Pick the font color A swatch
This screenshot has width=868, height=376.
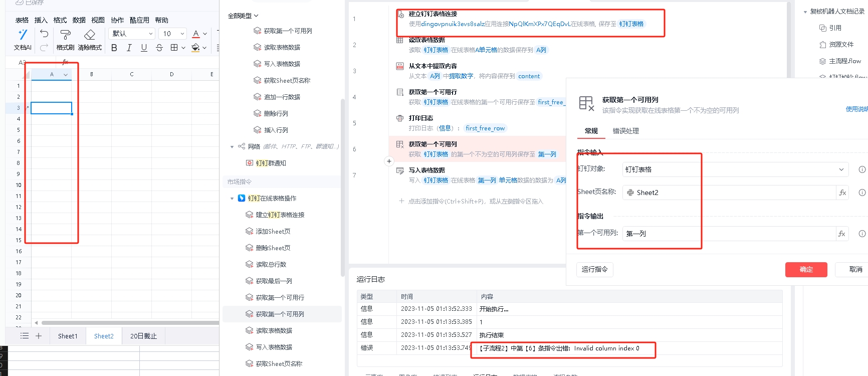tap(196, 34)
